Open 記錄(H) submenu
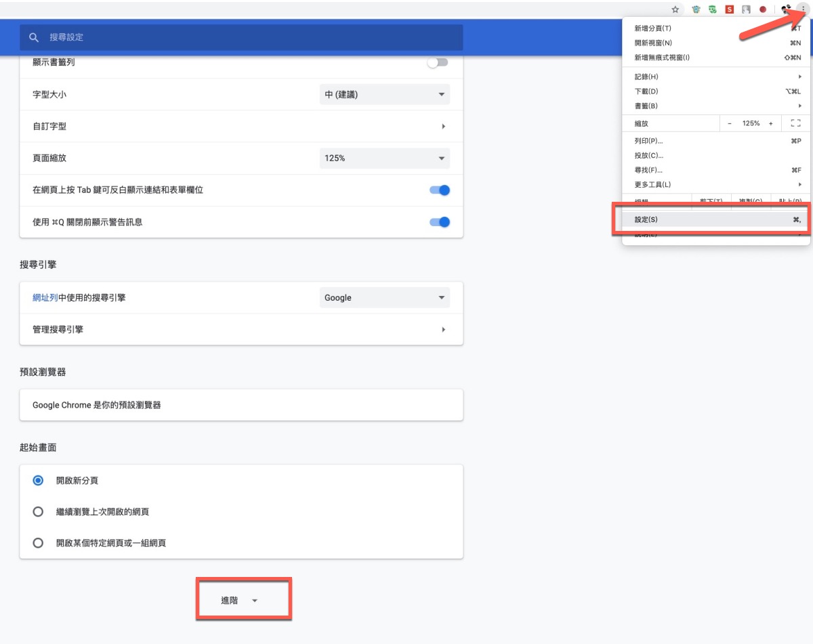 (x=716, y=77)
